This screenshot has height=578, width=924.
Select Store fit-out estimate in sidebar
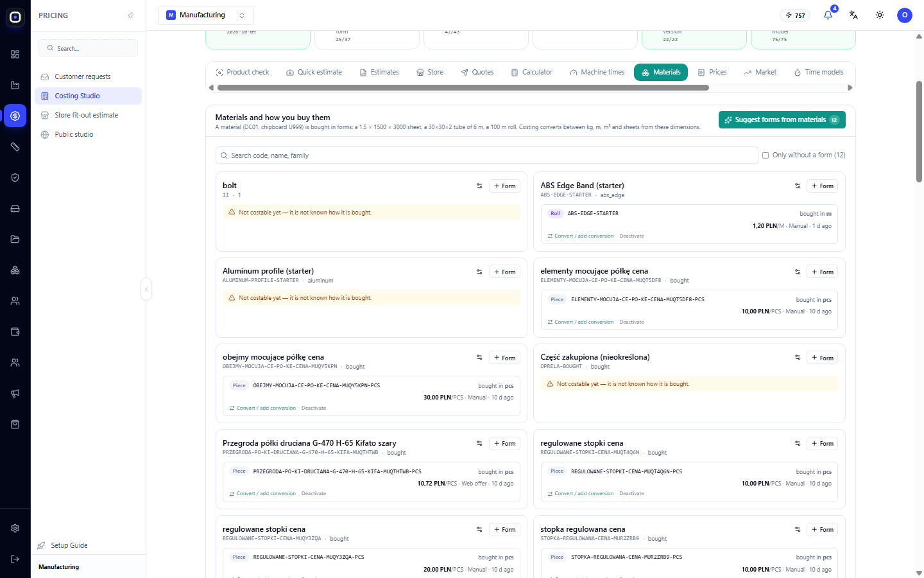[x=88, y=116]
